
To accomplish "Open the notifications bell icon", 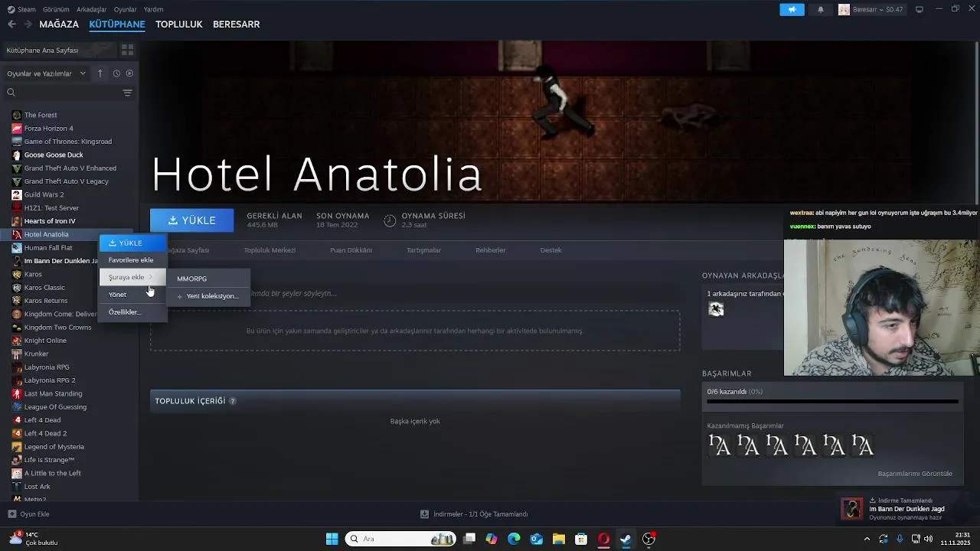I will tap(821, 9).
